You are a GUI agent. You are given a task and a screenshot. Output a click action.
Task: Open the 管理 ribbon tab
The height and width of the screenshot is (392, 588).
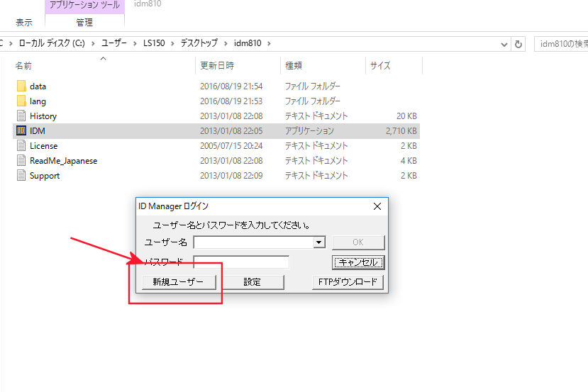(x=84, y=23)
